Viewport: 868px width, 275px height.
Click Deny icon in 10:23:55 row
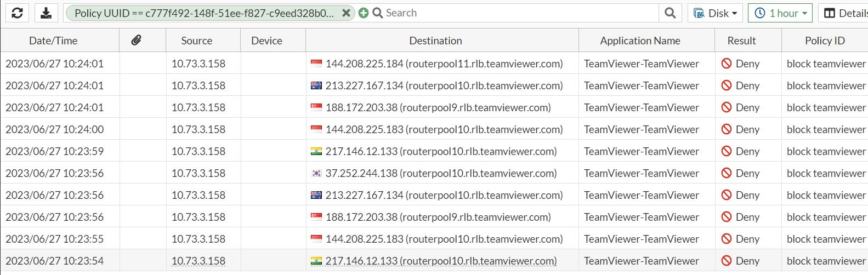(727, 239)
